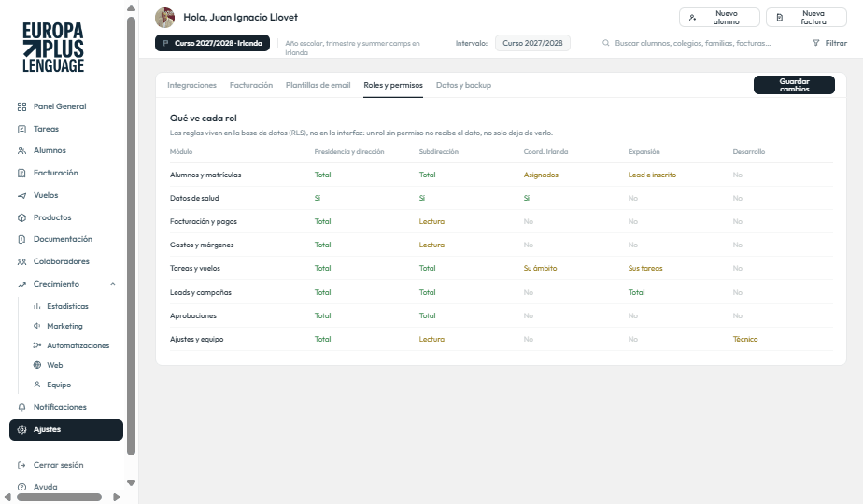
Task: Open the Intervalo Curso 2027/2028 dropdown
Action: [532, 43]
